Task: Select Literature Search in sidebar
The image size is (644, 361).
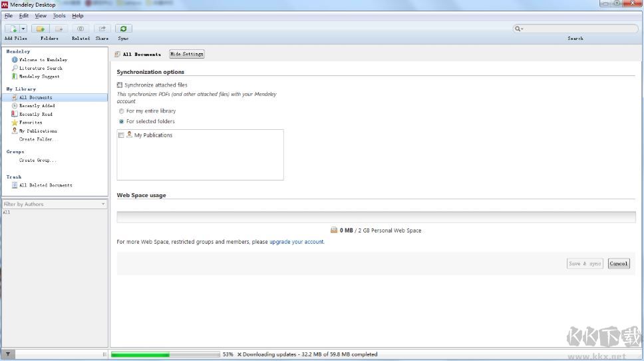Action: (41, 68)
